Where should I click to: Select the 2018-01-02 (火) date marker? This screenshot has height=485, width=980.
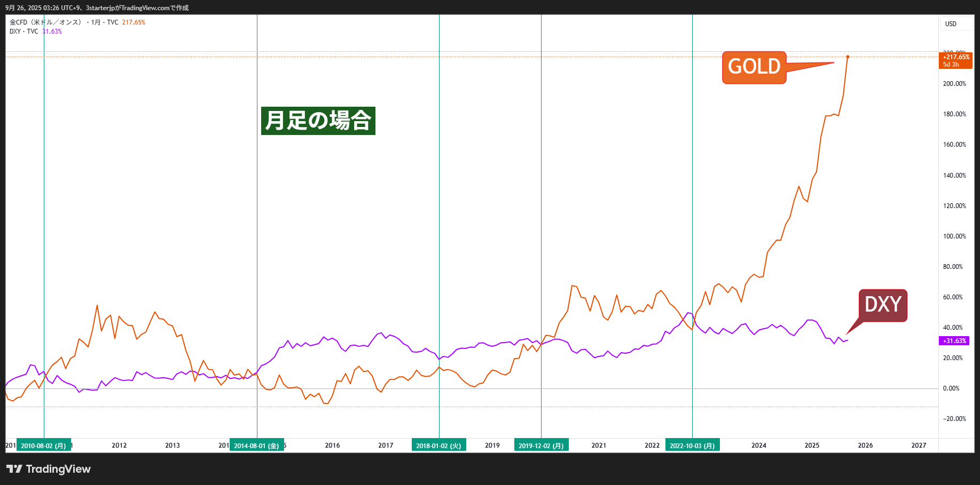pyautogui.click(x=438, y=446)
